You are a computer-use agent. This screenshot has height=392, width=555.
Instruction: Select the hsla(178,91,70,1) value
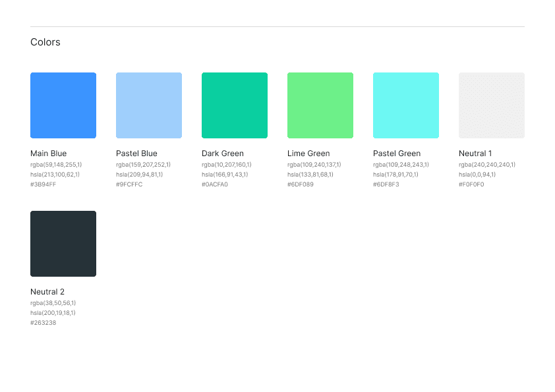pos(395,175)
